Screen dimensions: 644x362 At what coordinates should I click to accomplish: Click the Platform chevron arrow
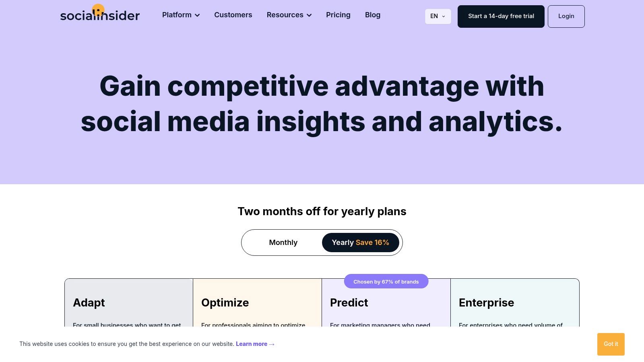197,15
